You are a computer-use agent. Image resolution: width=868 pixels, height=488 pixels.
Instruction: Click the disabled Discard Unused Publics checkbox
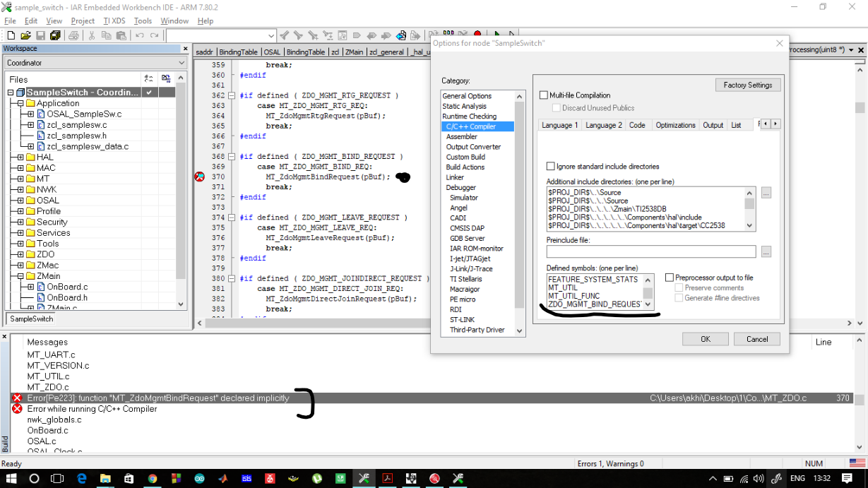(557, 108)
